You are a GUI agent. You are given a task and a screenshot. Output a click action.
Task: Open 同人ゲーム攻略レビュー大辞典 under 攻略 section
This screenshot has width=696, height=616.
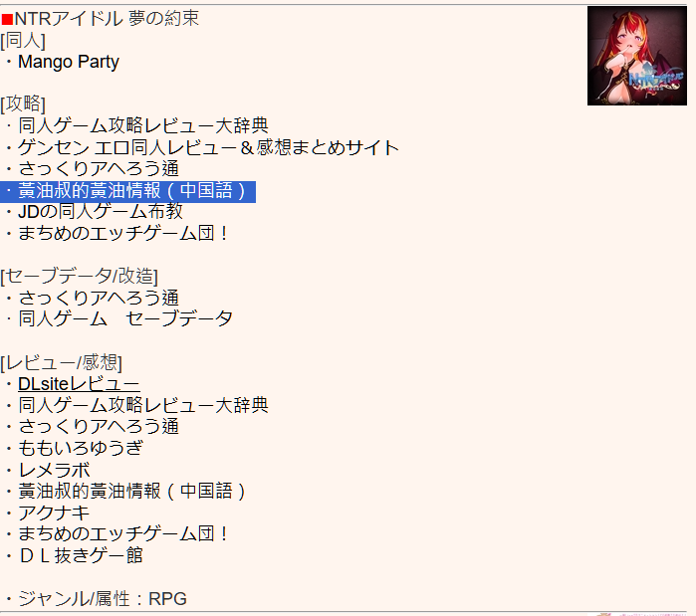click(143, 125)
